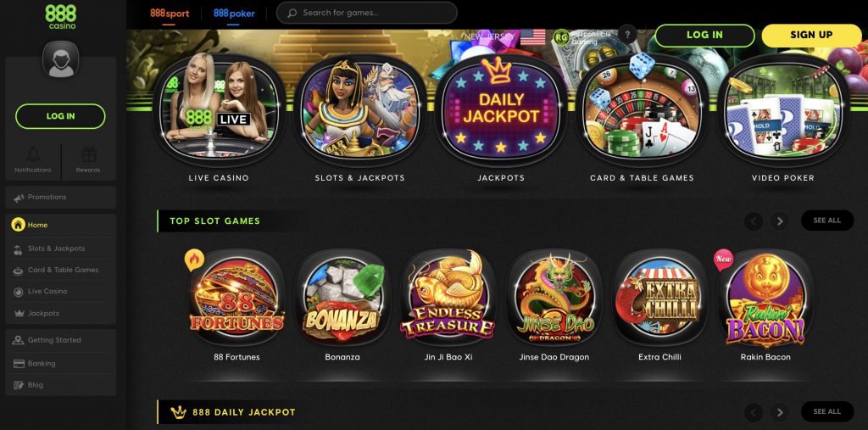Image resolution: width=868 pixels, height=430 pixels.
Task: Switch to the 888poker tab
Action: click(x=234, y=14)
